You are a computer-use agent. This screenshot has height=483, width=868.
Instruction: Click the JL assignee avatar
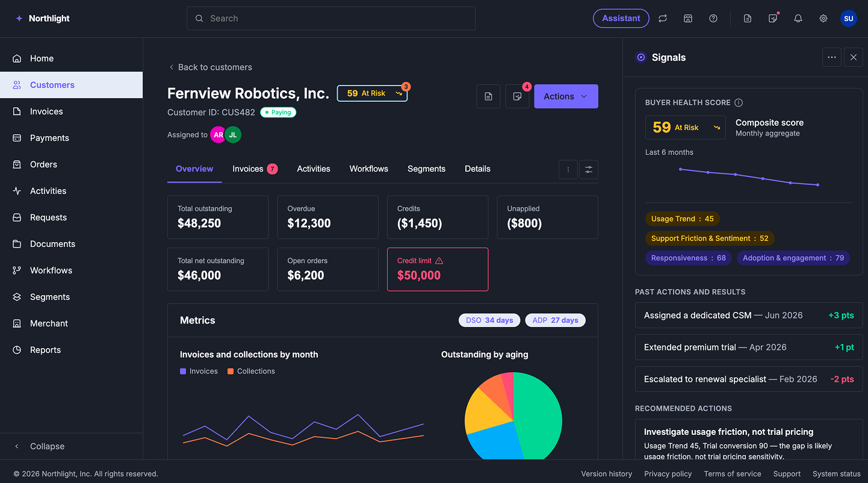click(233, 135)
